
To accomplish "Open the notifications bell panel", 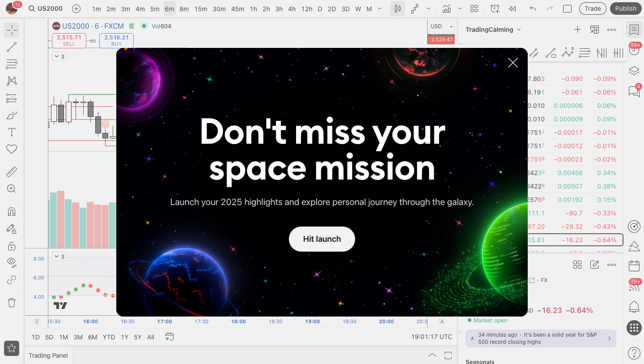I will click(634, 307).
